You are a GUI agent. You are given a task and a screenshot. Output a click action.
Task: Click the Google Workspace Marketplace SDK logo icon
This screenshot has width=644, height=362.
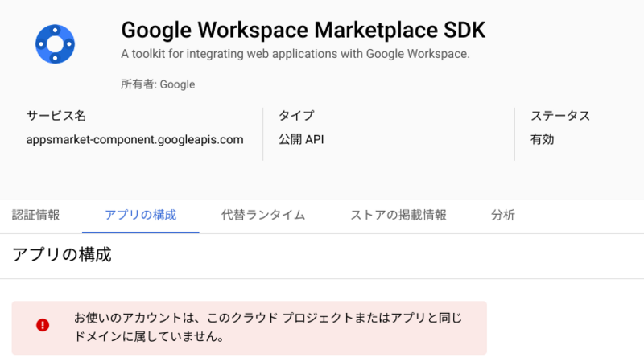tap(55, 44)
